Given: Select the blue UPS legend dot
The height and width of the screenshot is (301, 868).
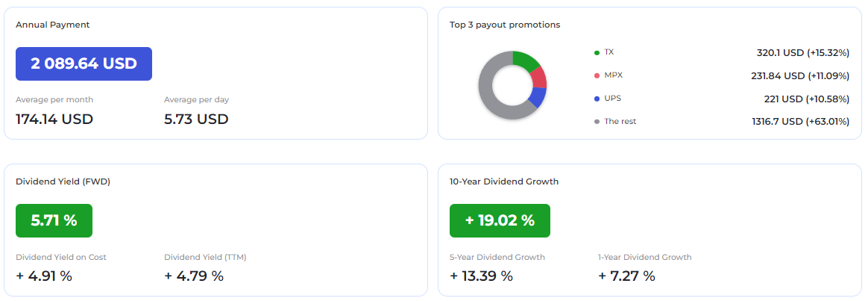Looking at the screenshot, I should click(597, 99).
